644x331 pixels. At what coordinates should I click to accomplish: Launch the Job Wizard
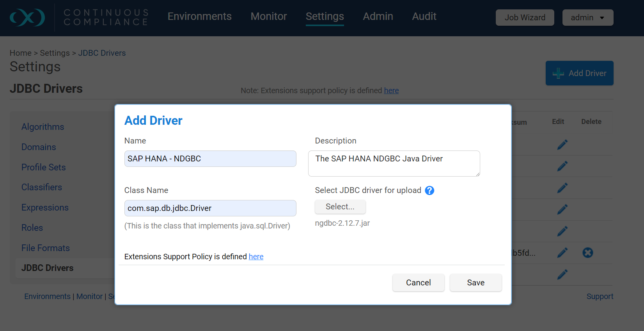tap(525, 18)
